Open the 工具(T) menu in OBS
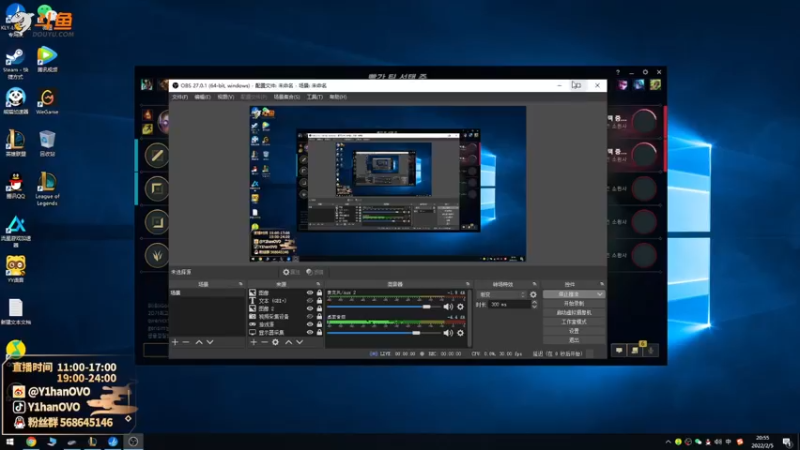This screenshot has height=450, width=800. click(x=314, y=97)
